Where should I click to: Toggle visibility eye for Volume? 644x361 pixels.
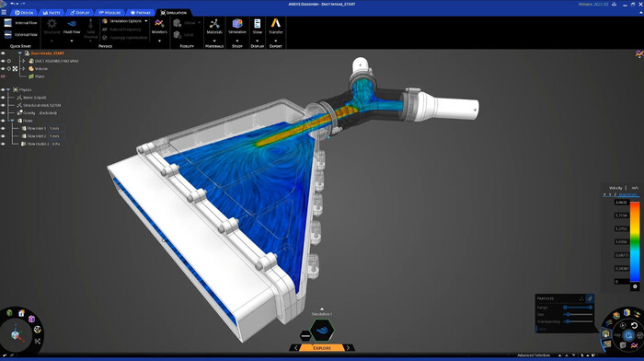[x=3, y=69]
